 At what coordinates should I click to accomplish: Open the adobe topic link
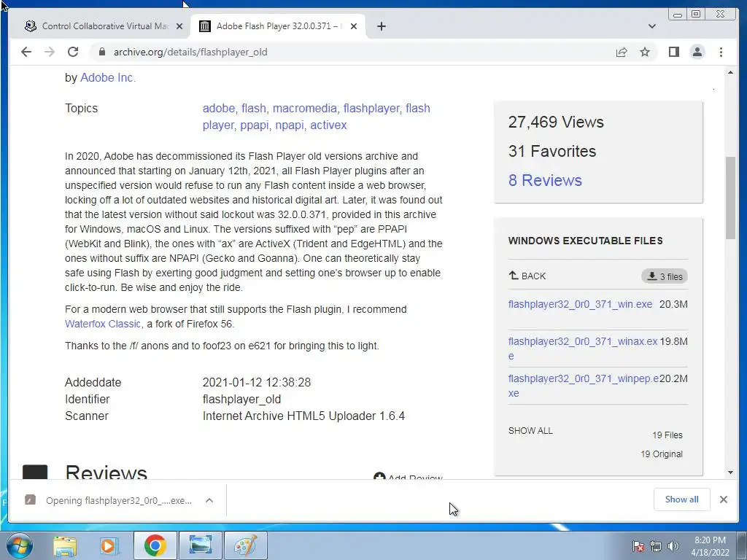(219, 108)
